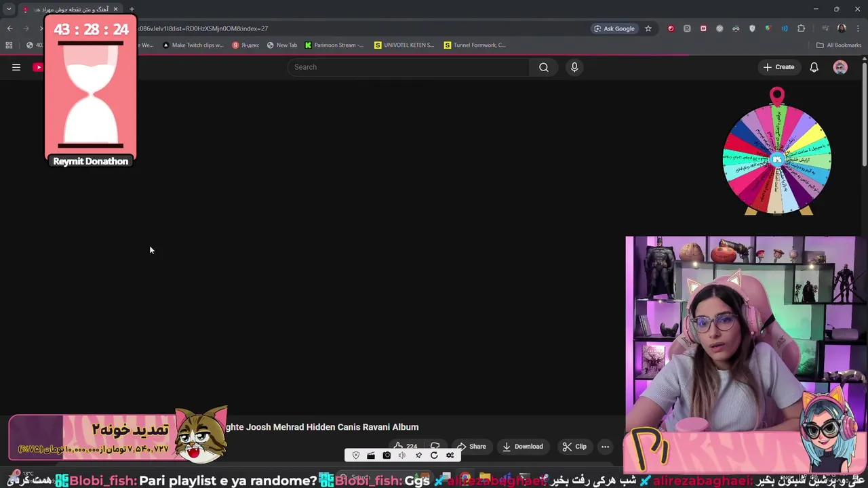Viewport: 868px width, 488px height.
Task: Click the Download button under video
Action: click(523, 447)
